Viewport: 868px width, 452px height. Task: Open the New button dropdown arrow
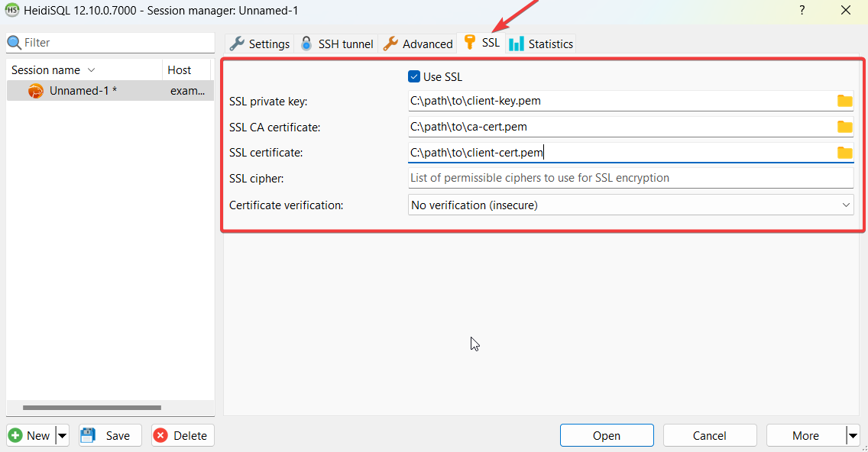pos(63,436)
